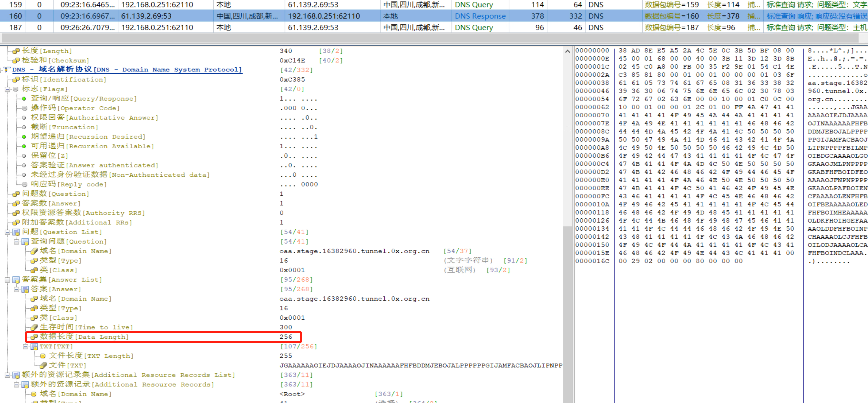Click TTL value 300
Screen dimensions: 868x403
click(x=286, y=328)
